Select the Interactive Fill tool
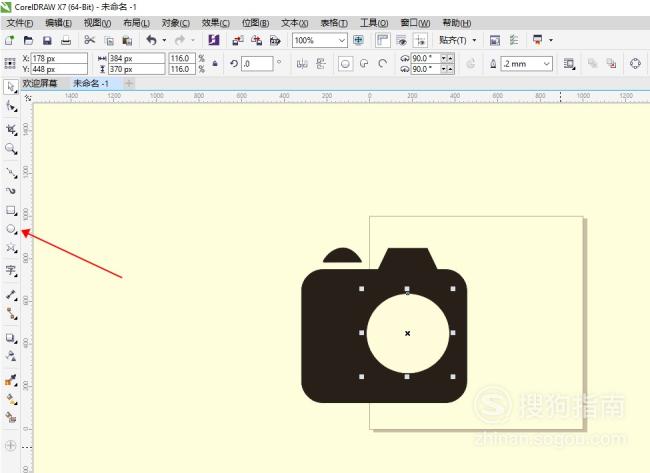Image resolution: width=650 pixels, height=473 pixels. (11, 399)
